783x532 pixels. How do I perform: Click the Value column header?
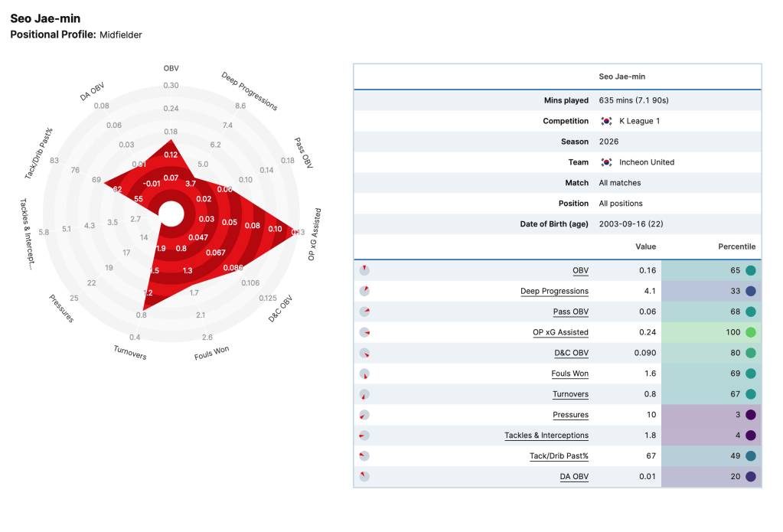click(x=645, y=246)
